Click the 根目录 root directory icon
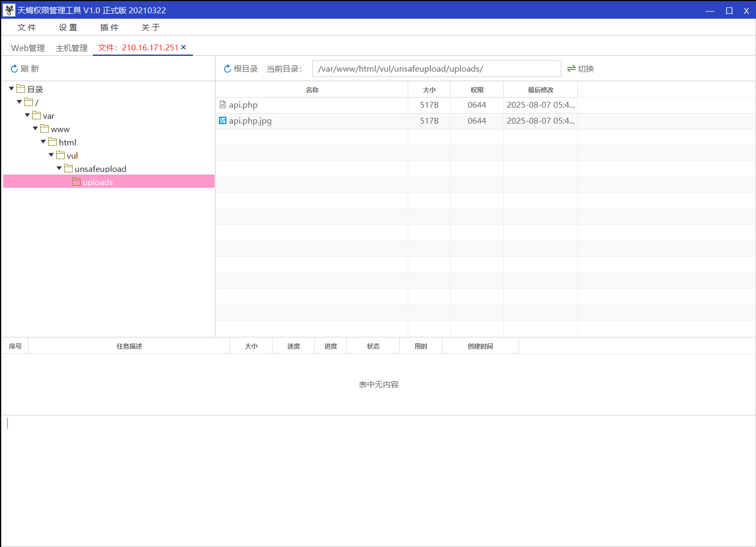This screenshot has height=547, width=756. coord(227,68)
